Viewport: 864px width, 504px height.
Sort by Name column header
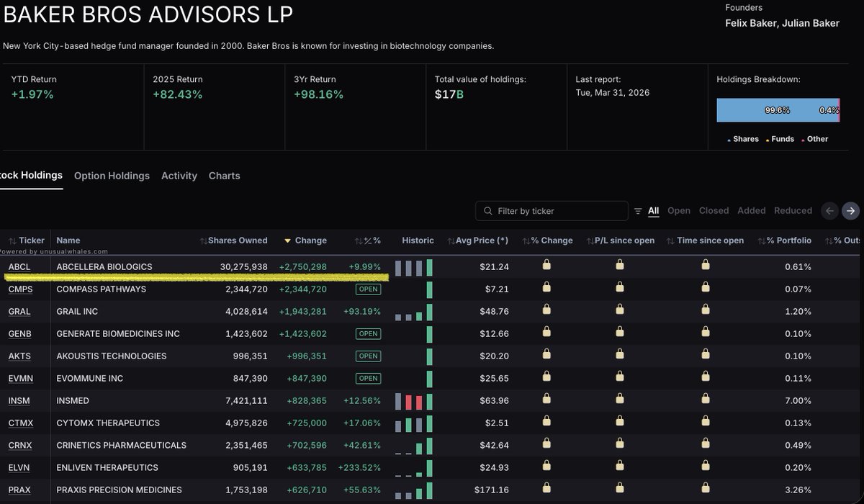[68, 240]
